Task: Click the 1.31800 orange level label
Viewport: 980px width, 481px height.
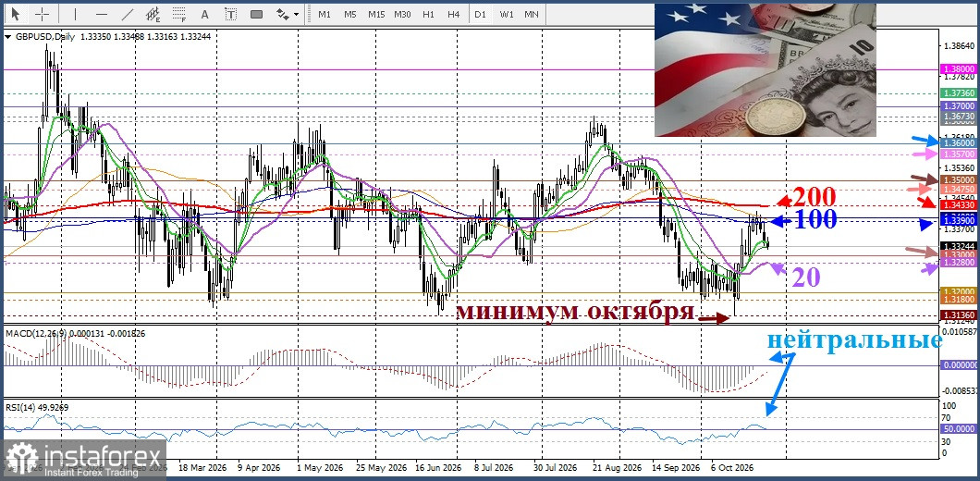Action: 958,300
